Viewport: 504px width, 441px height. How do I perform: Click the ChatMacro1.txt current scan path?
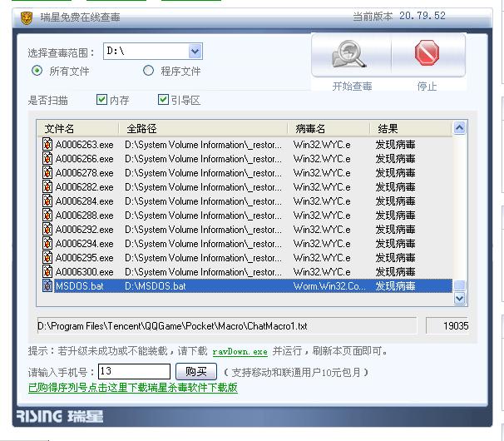coord(173,326)
